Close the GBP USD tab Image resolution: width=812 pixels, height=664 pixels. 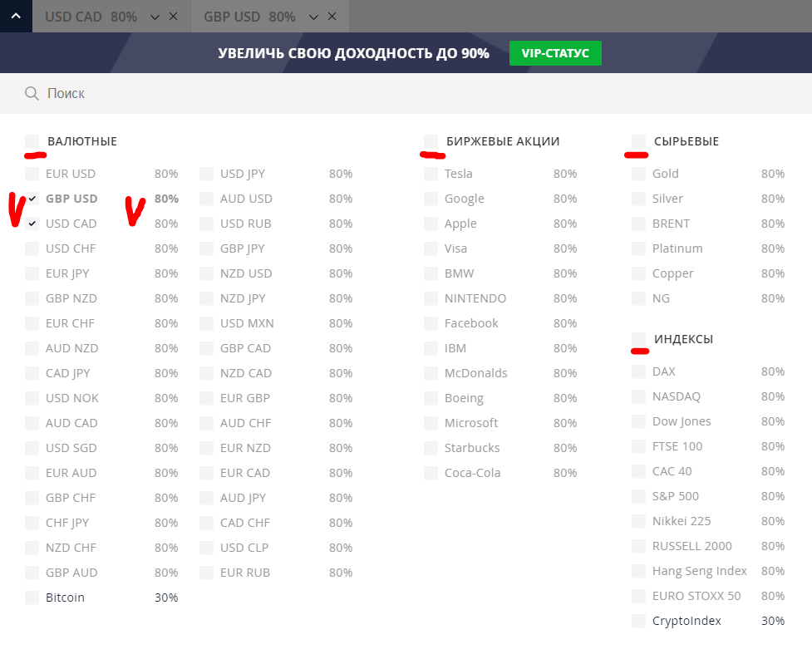click(332, 17)
